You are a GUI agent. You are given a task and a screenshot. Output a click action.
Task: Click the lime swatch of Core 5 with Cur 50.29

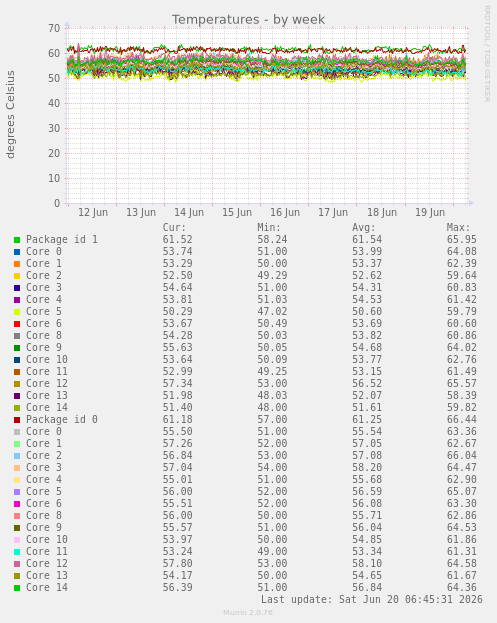coord(17,312)
